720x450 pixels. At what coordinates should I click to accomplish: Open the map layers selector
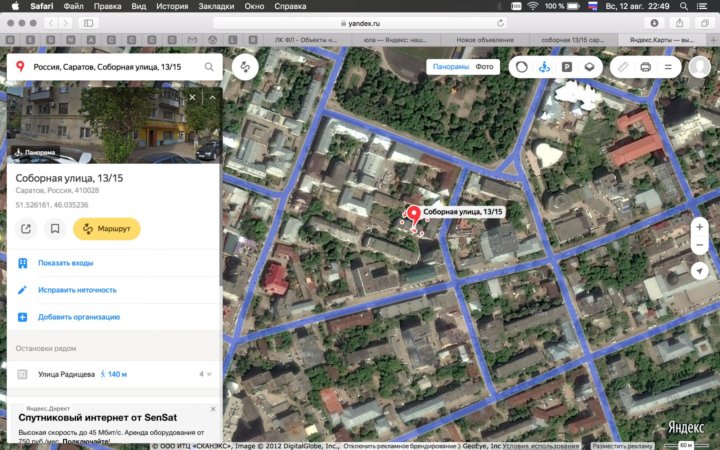click(590, 67)
